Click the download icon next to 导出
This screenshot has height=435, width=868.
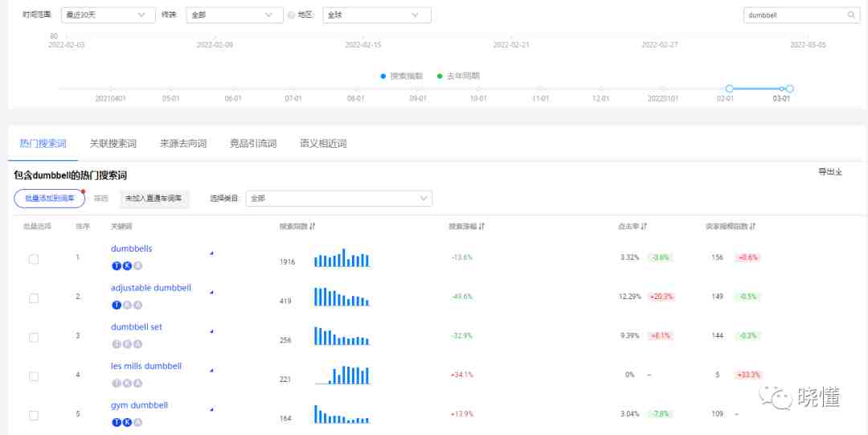(839, 172)
